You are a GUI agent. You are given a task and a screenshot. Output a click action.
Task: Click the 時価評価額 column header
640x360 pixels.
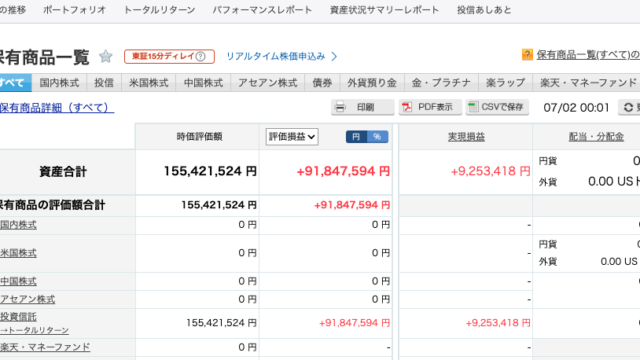tap(199, 137)
